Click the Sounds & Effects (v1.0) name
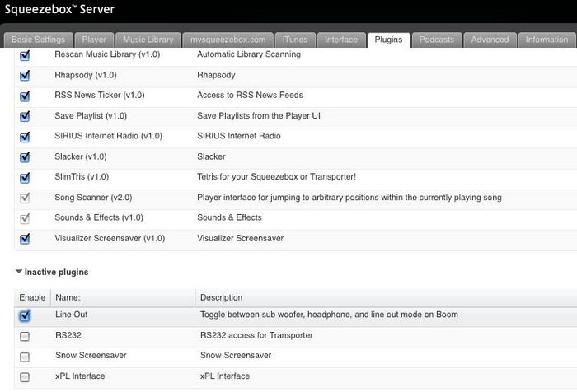The height and width of the screenshot is (392, 577). [x=99, y=217]
